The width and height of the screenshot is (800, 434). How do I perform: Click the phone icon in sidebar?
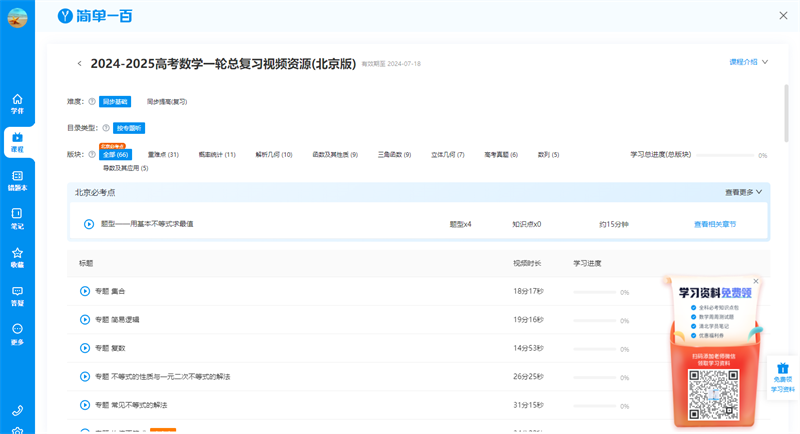pos(17,411)
